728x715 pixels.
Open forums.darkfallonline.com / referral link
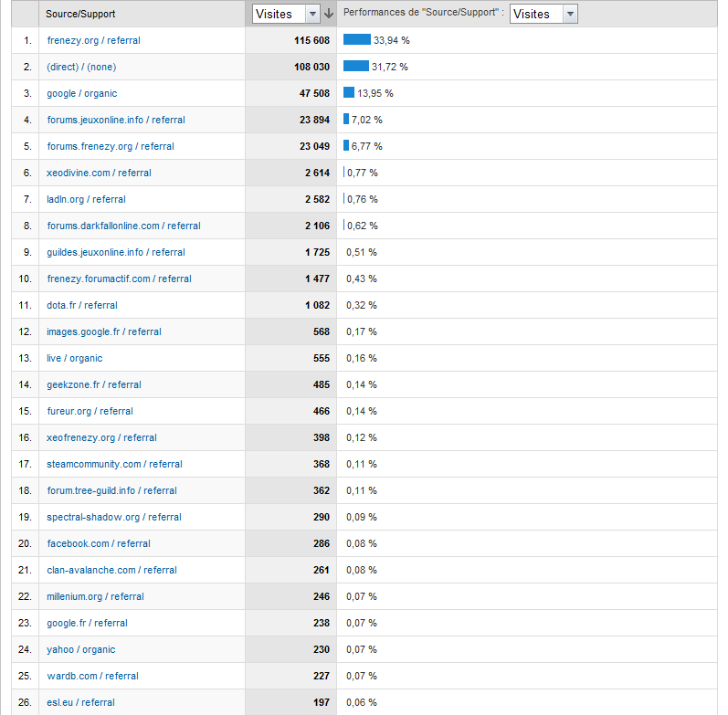point(123,226)
